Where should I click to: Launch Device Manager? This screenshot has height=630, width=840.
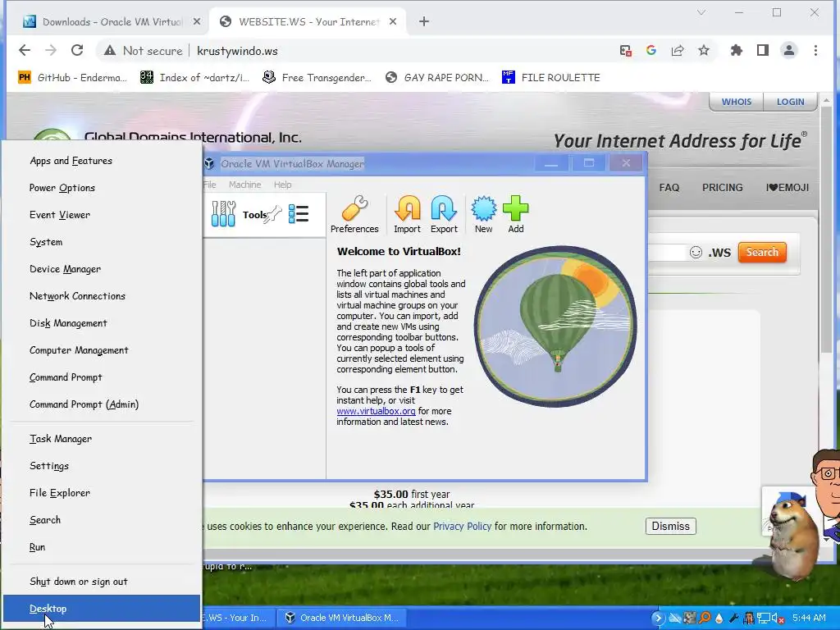[102, 269]
